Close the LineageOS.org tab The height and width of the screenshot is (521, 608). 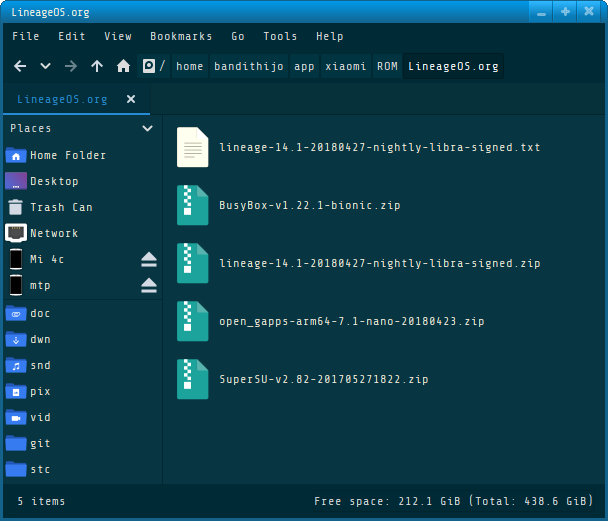(131, 100)
